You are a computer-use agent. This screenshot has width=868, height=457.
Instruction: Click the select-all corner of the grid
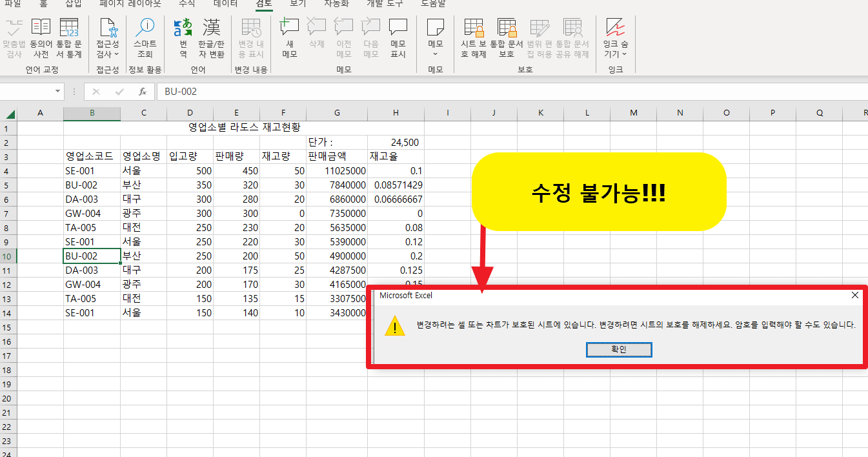[8, 113]
